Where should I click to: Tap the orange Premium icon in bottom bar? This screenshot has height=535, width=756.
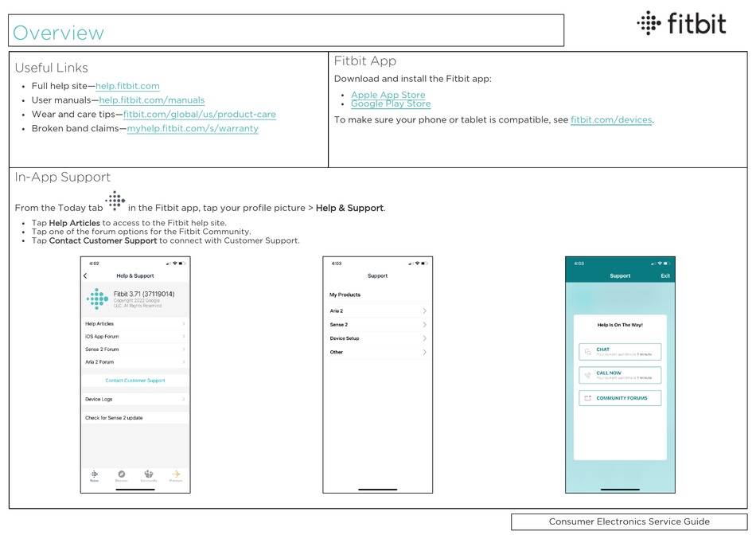point(176,474)
